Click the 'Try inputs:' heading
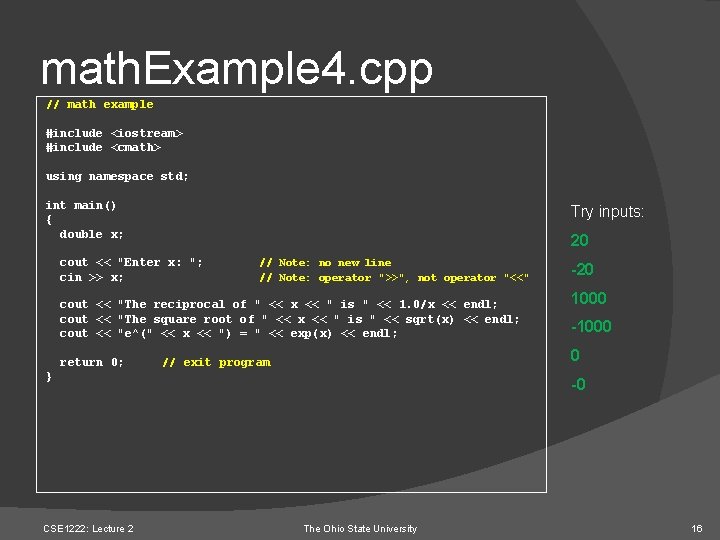The image size is (720, 540). (608, 212)
